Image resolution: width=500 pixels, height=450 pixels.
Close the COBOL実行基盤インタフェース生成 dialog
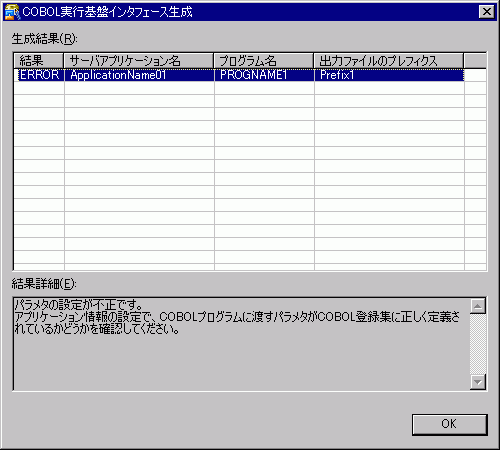click(487, 12)
